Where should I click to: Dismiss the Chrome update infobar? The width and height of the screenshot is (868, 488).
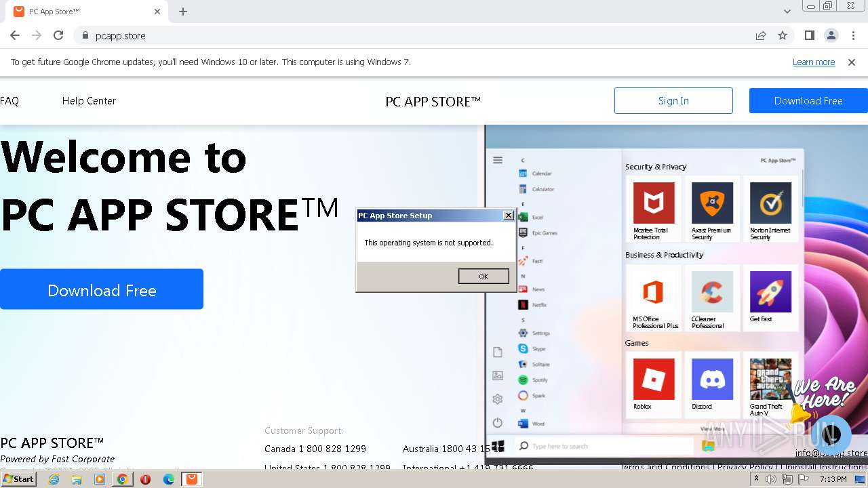click(x=852, y=62)
